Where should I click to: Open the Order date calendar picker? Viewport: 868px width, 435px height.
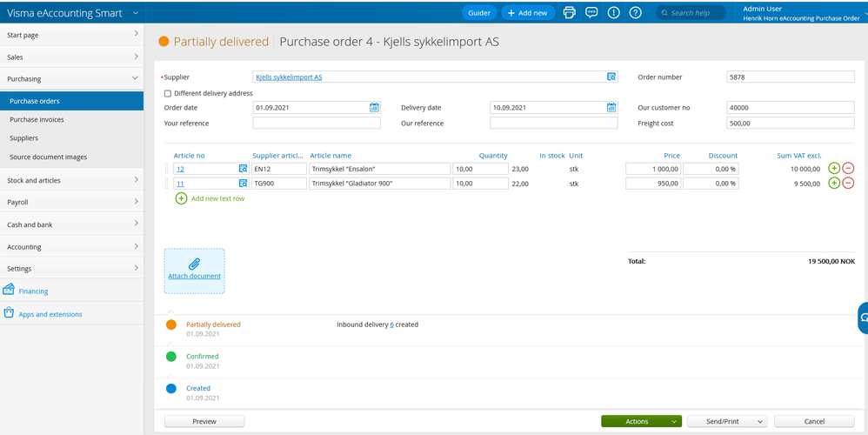tap(375, 107)
